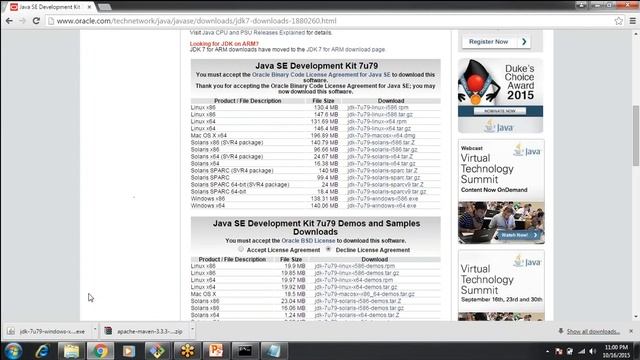Click Windows x64 row 140.06 MB size
Screen dimensions: 640x360
coord(324,206)
